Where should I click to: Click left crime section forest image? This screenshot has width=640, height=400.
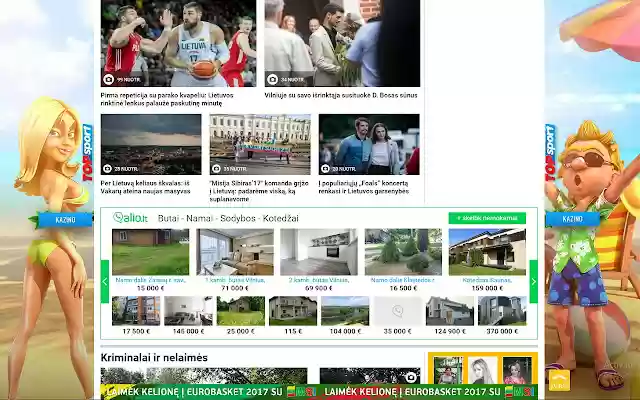tap(204, 376)
